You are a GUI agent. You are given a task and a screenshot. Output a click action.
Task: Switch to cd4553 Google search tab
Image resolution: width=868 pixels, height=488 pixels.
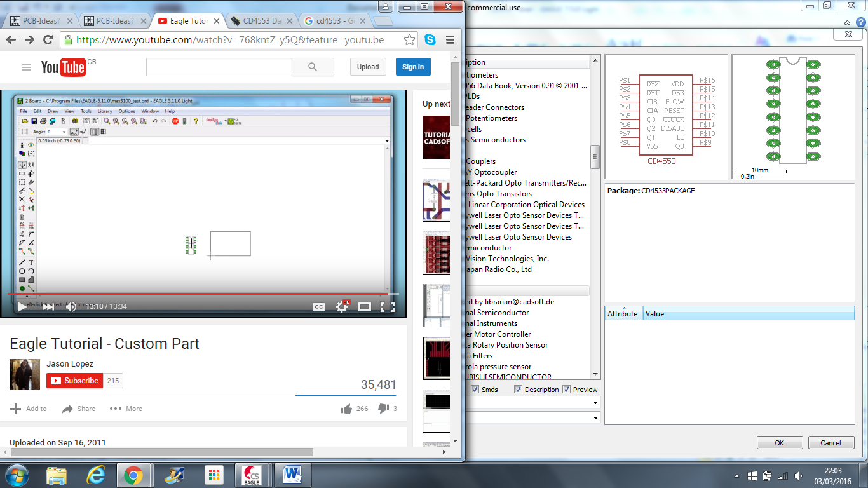[335, 21]
